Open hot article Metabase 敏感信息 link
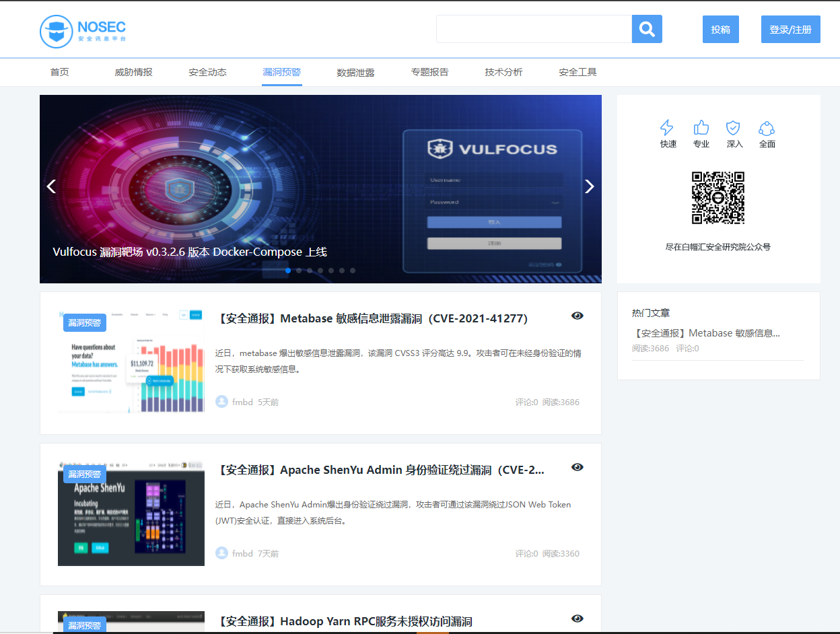The height and width of the screenshot is (634, 840). 706,333
